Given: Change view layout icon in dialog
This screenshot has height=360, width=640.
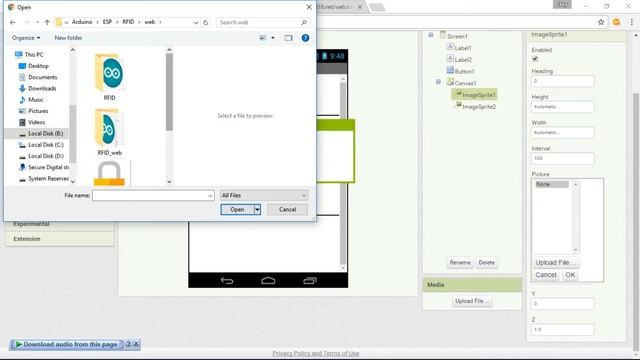Looking at the screenshot, I should click(x=263, y=38).
